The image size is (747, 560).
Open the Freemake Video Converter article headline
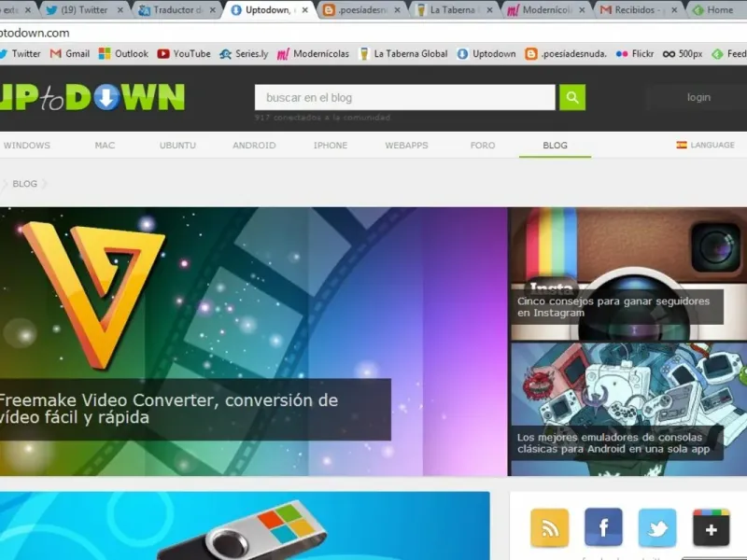(168, 409)
